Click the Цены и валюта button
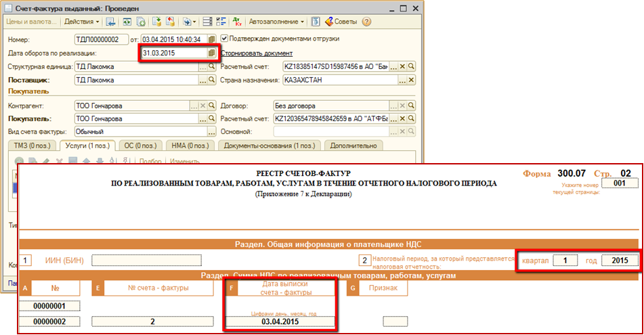Viewport: 644px width, 335px height. [29, 22]
